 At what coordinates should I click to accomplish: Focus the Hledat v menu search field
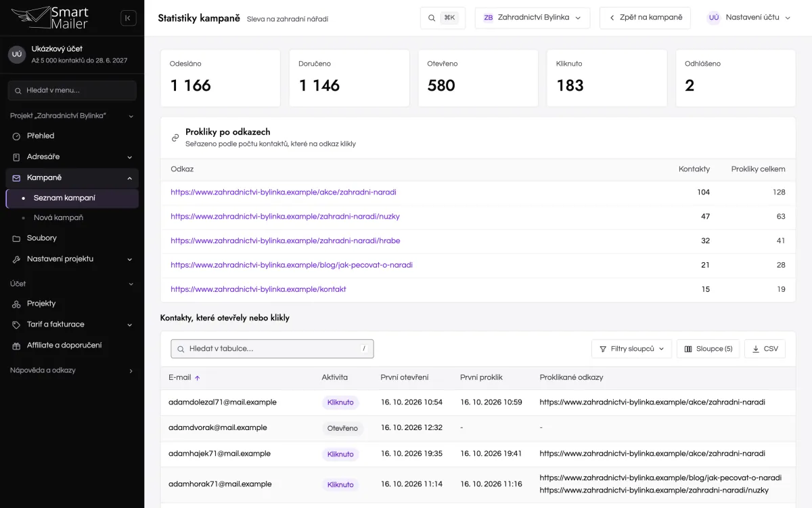point(72,91)
